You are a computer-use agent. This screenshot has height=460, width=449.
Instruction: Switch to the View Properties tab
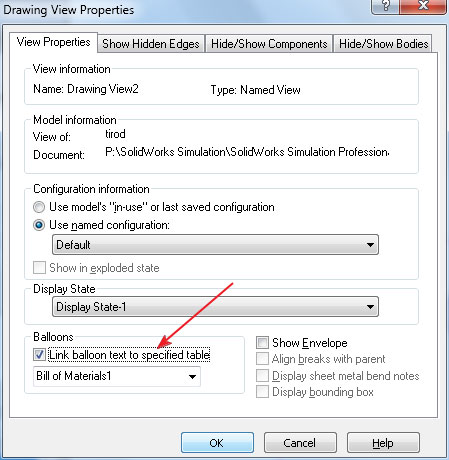click(54, 42)
